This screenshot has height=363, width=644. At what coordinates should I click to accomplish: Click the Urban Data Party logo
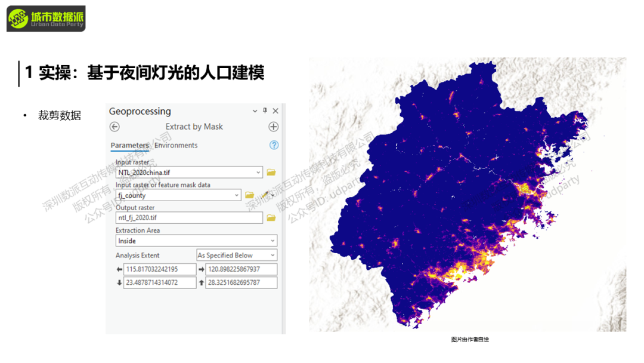pos(46,19)
